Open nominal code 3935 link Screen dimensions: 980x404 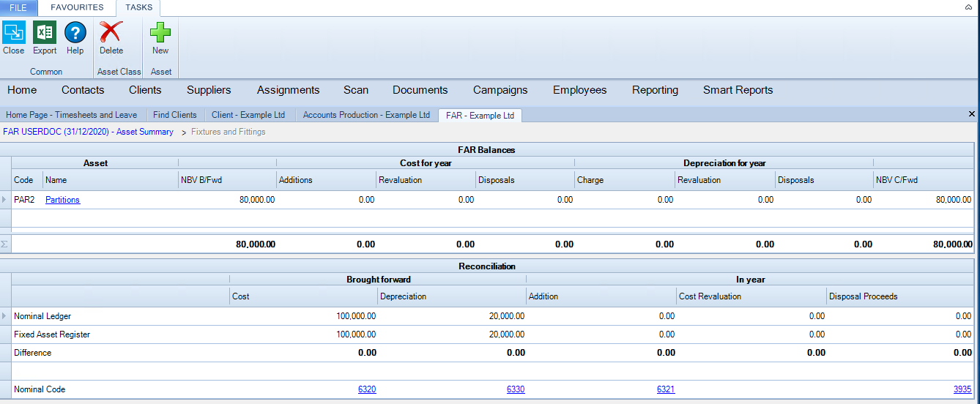(962, 389)
